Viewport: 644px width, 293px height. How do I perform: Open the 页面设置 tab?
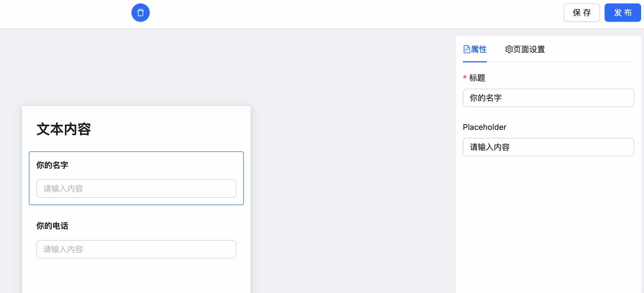pyautogui.click(x=529, y=49)
